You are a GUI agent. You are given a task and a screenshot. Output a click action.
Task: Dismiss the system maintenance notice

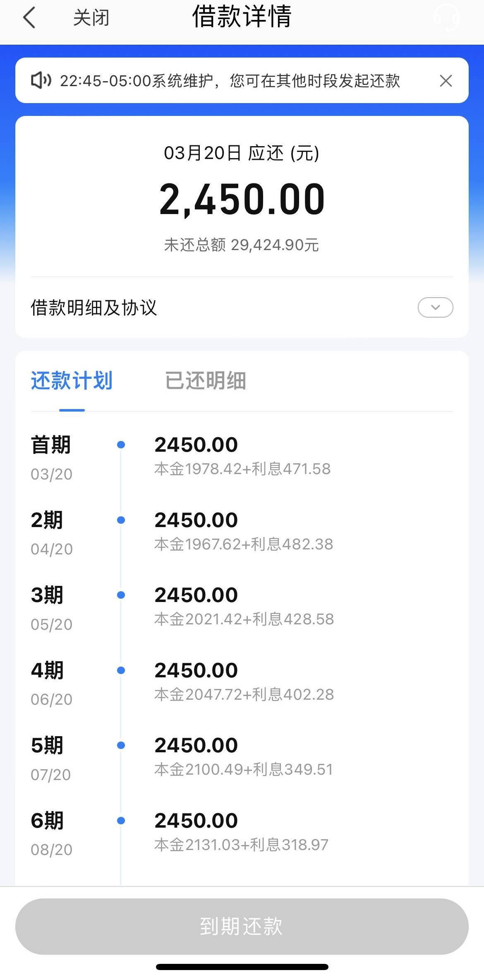446,81
